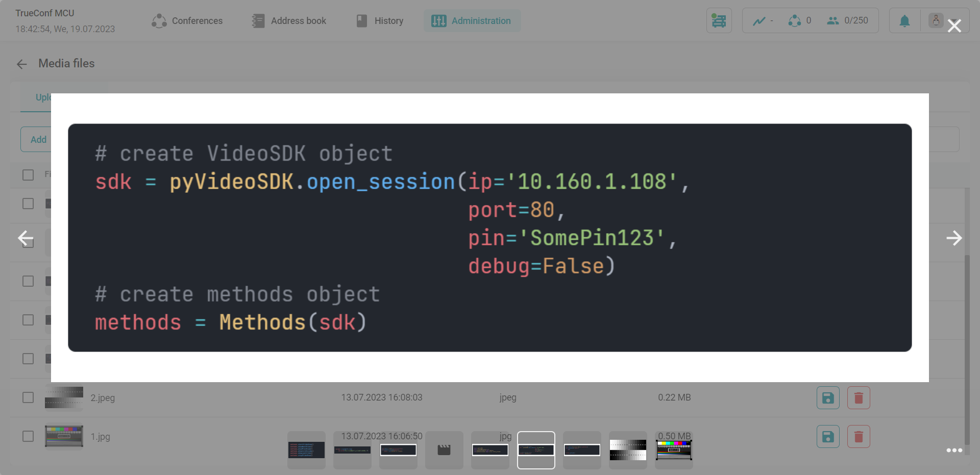Screen dimensions: 980x475
Task: Select the grayscale gradient thumbnail in the filmstrip
Action: (x=628, y=450)
